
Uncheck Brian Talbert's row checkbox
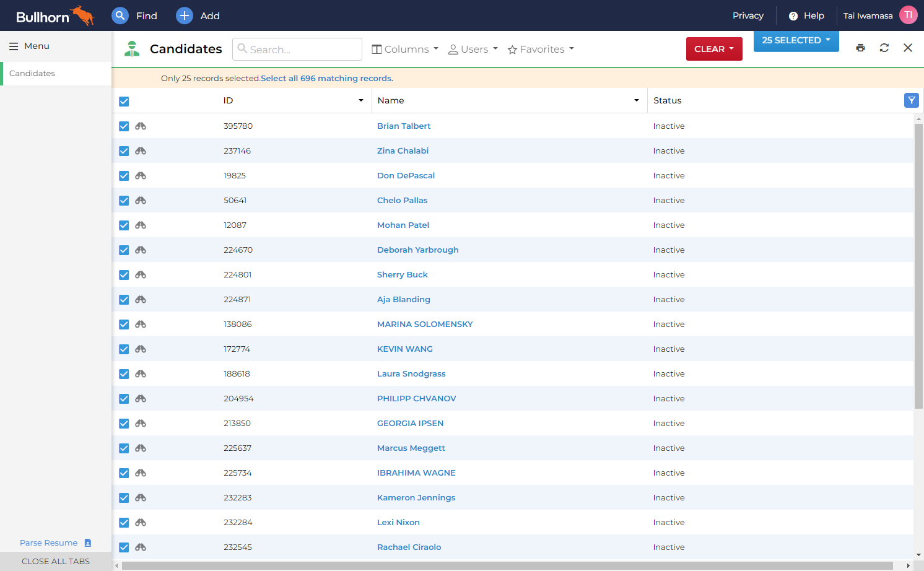coord(124,126)
